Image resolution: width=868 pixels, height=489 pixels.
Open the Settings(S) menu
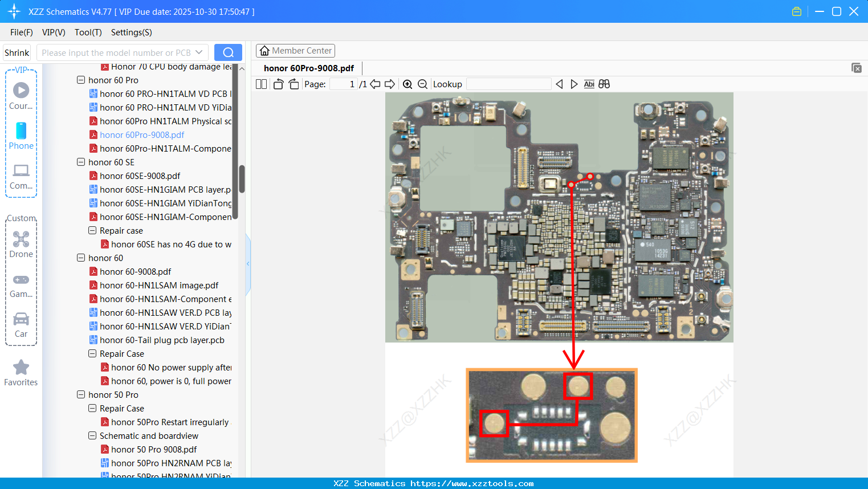coord(132,32)
